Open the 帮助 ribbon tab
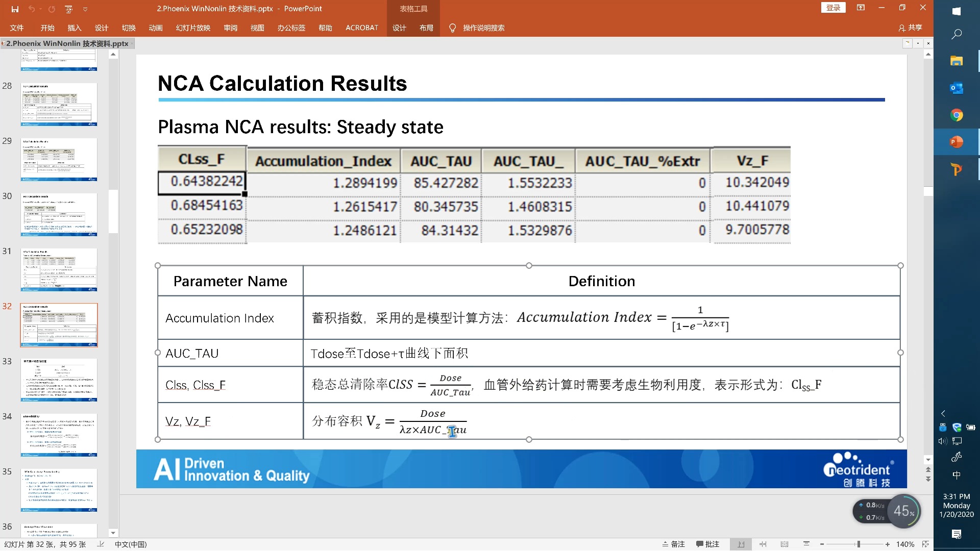Image resolution: width=980 pixels, height=551 pixels. [x=326, y=28]
